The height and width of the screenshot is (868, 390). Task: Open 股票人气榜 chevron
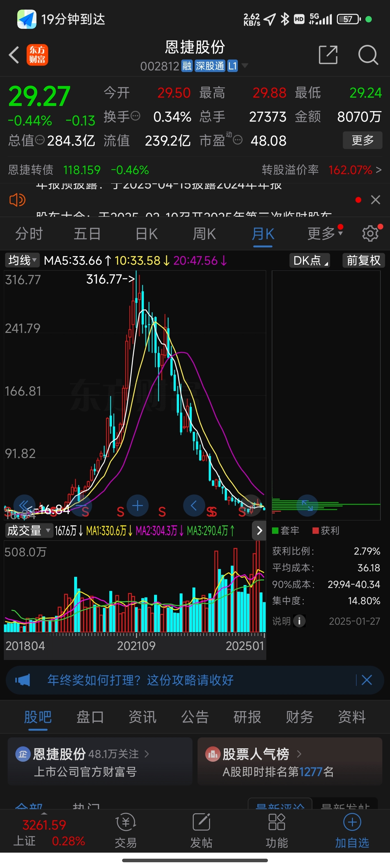(x=299, y=754)
